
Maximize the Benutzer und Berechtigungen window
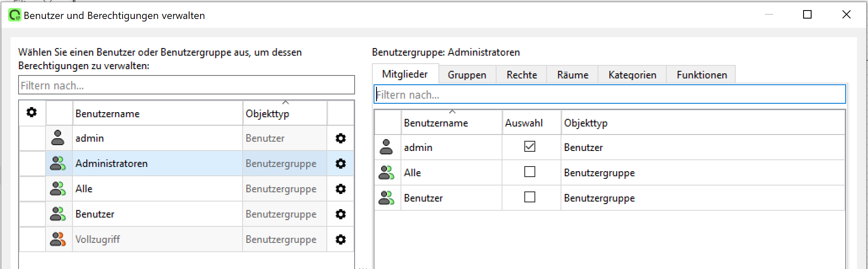pyautogui.click(x=807, y=15)
